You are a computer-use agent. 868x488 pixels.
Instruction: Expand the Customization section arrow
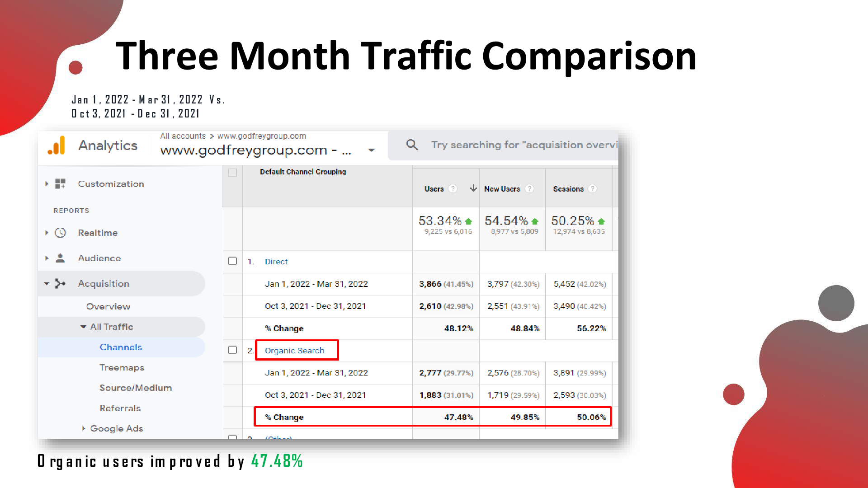47,184
